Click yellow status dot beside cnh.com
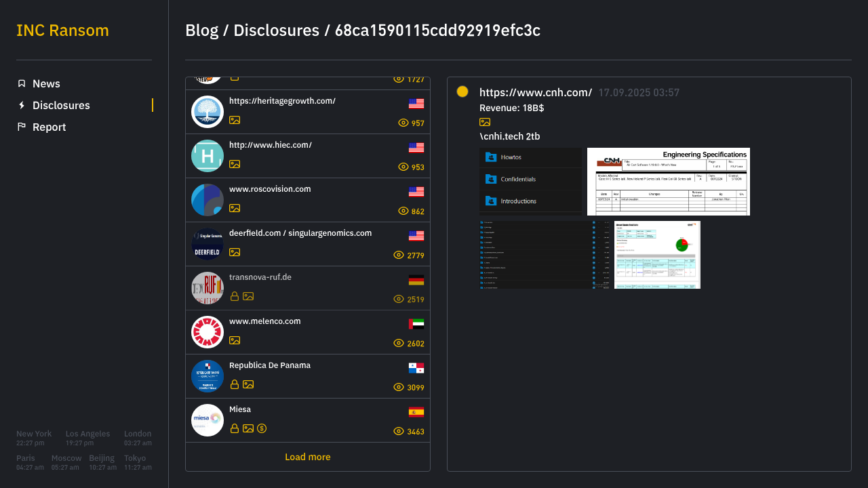The image size is (868, 488). click(462, 91)
